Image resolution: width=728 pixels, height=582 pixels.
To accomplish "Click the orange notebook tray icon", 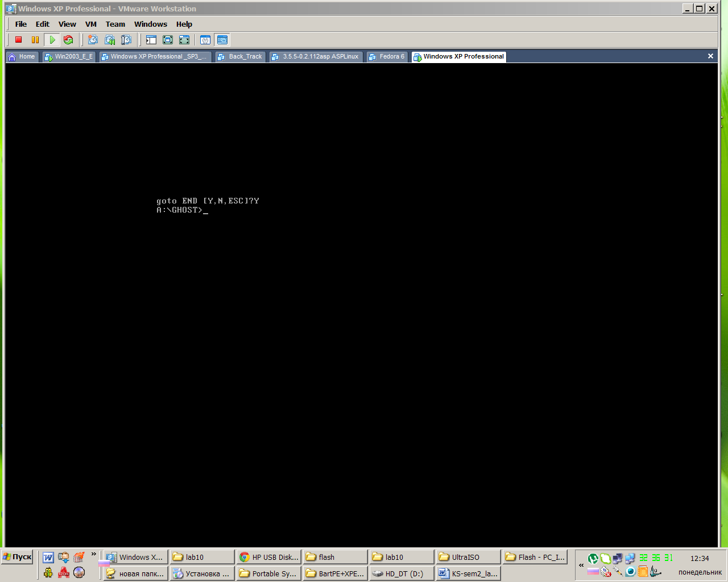I will click(x=643, y=572).
